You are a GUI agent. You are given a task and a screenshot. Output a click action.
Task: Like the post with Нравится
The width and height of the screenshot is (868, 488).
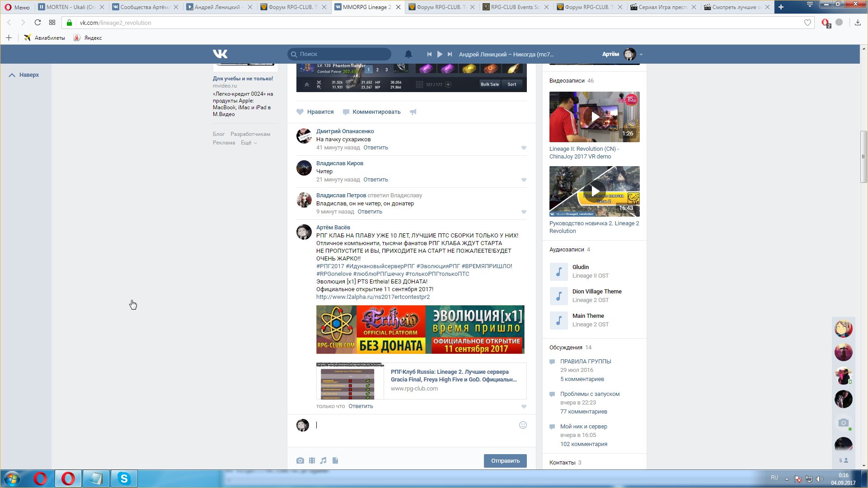coord(315,112)
